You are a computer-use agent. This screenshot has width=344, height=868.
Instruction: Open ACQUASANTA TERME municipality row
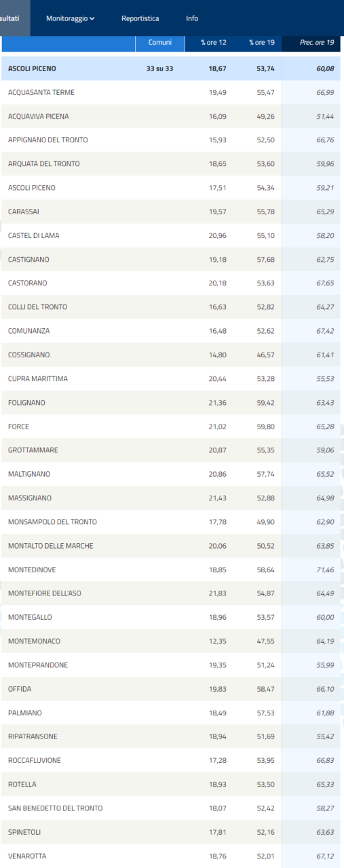pos(171,92)
